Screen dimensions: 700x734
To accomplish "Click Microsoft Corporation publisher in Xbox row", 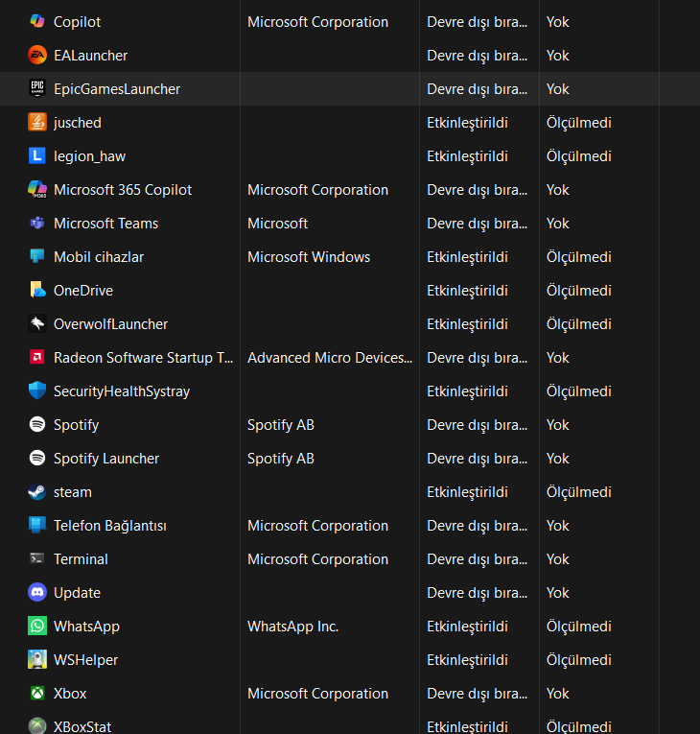I will 317,694.
